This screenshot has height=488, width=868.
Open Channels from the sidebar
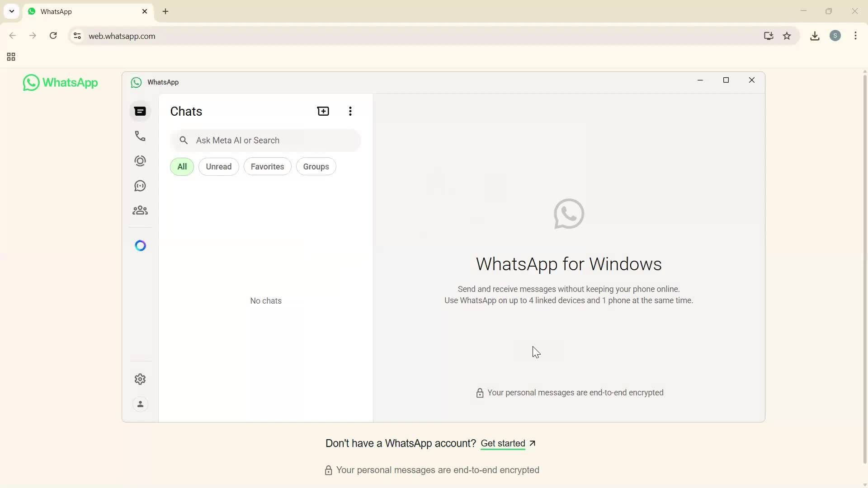[140, 185]
